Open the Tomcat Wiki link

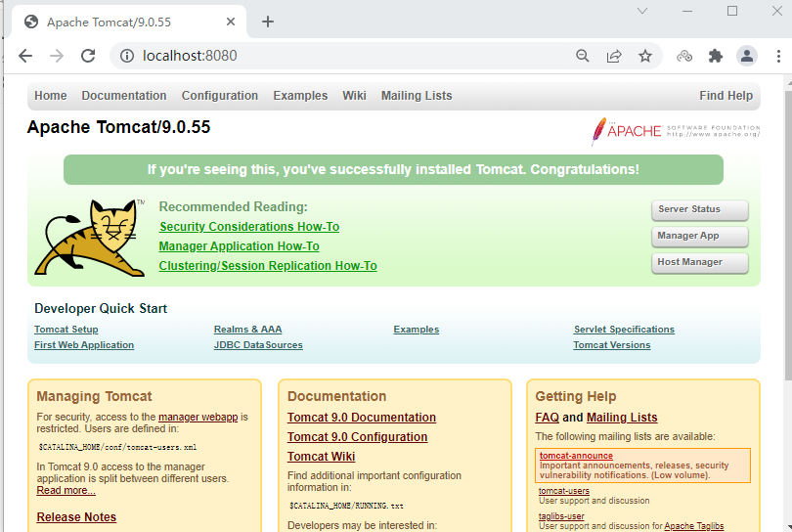click(322, 457)
